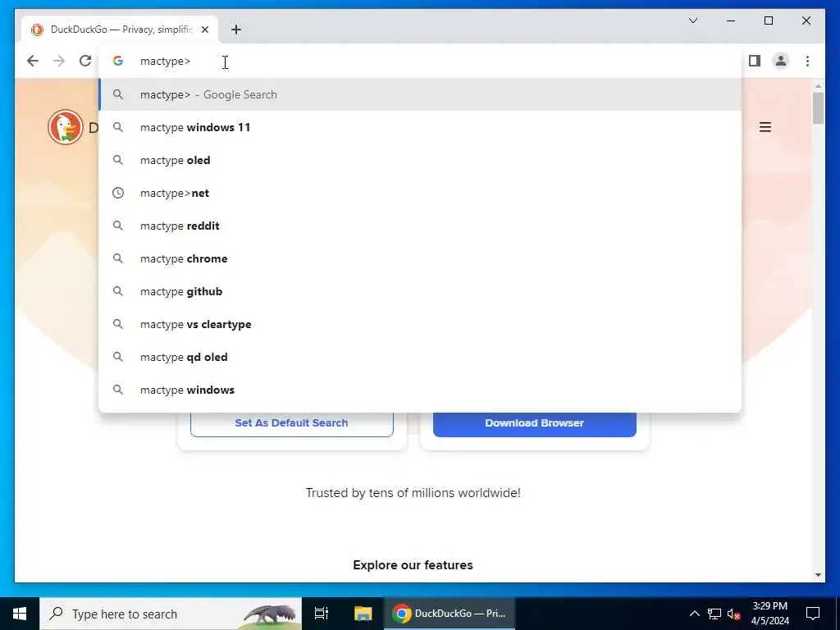Choose suggestion 'mactype reddit'

tap(421, 226)
